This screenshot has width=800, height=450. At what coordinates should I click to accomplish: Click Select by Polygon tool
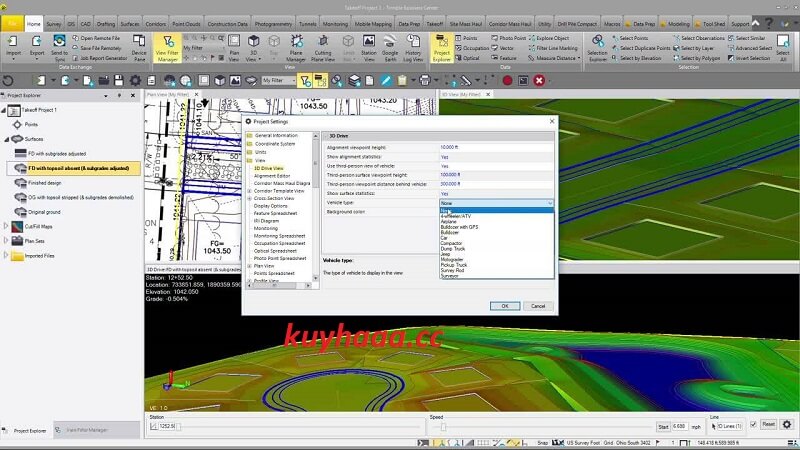[x=696, y=58]
